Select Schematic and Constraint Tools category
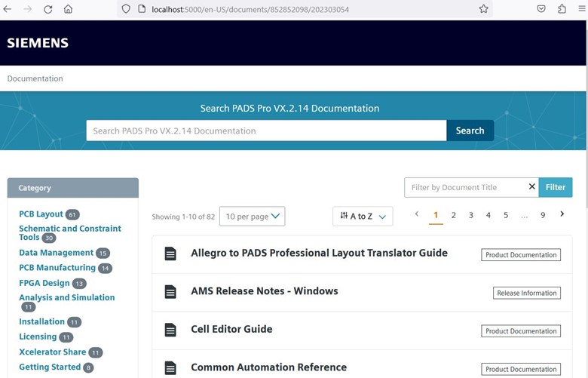588x378 pixels. point(70,232)
